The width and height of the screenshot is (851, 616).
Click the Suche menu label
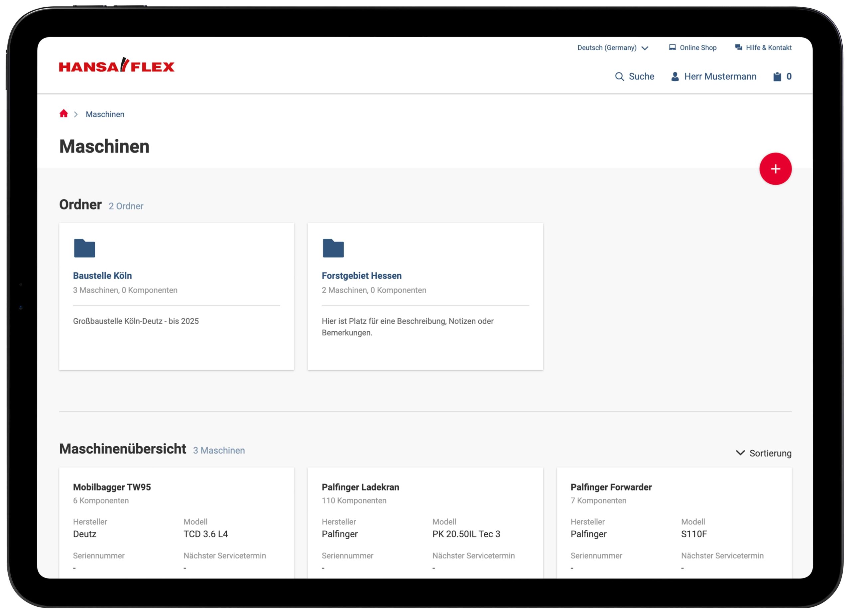pos(641,76)
